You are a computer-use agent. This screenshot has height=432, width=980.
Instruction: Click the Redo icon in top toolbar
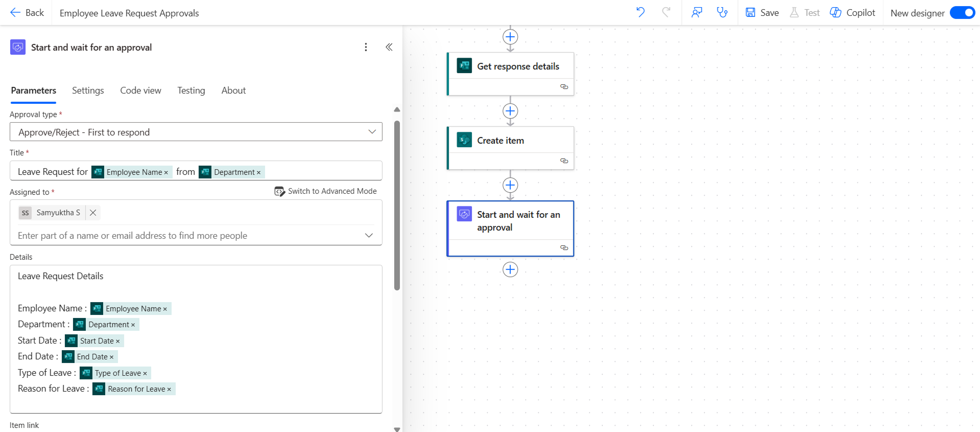(x=666, y=12)
